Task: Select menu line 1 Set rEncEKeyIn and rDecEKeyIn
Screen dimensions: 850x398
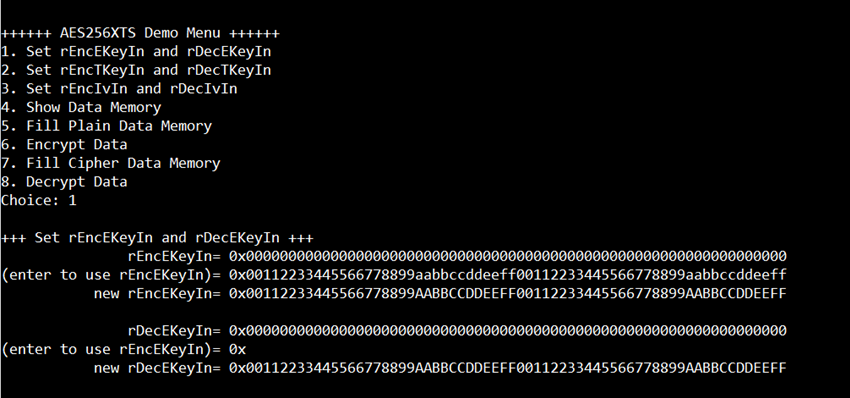Action: coord(136,52)
